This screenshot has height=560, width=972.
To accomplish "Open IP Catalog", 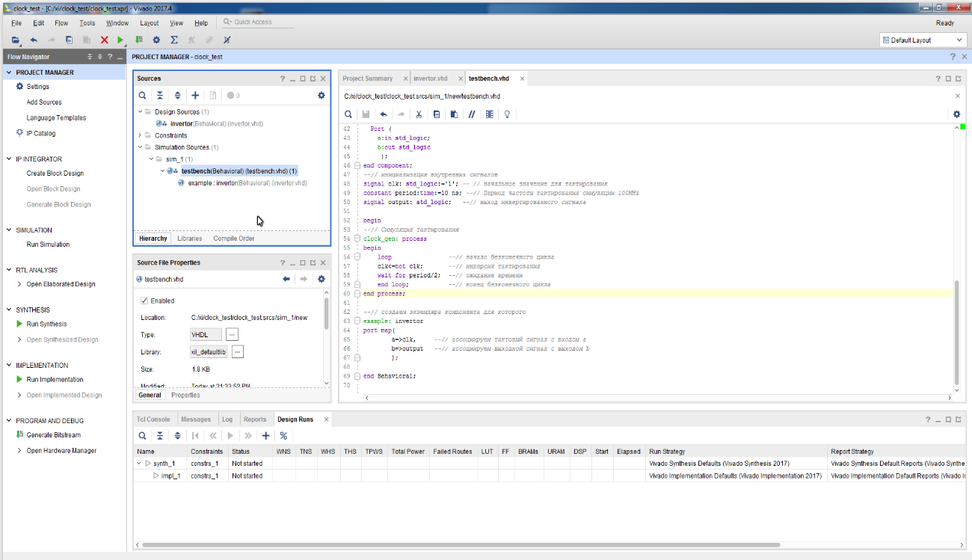I will pos(40,133).
